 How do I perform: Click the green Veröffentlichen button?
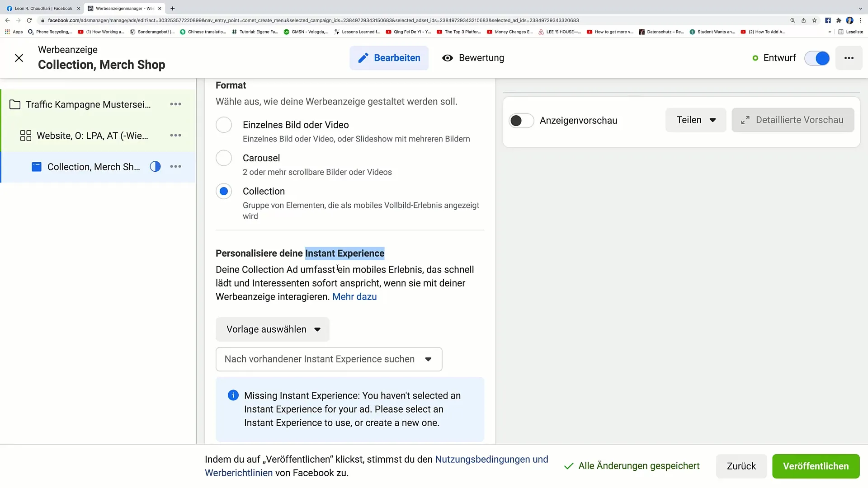click(816, 466)
